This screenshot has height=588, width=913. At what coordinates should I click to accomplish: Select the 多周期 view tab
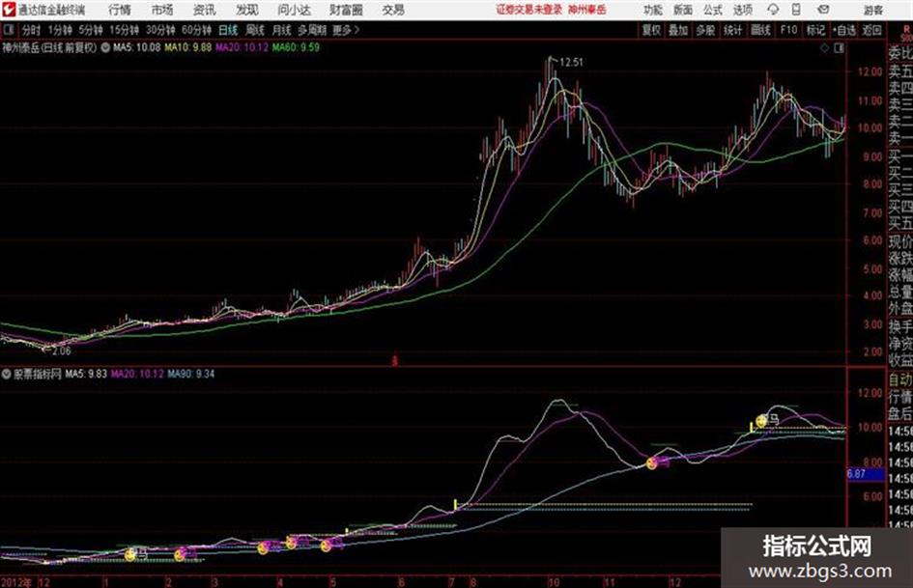312,30
